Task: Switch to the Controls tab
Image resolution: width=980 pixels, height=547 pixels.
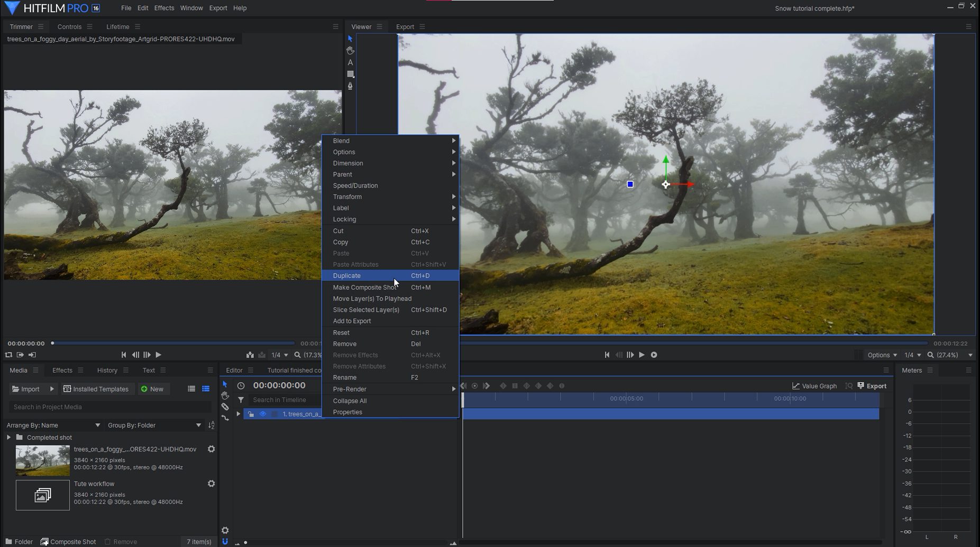Action: (x=69, y=26)
